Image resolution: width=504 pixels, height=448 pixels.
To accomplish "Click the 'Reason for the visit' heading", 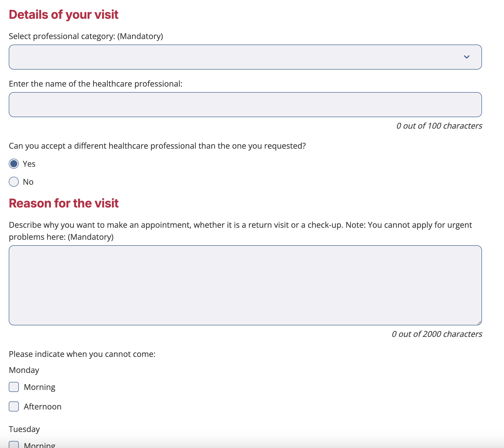I will click(64, 203).
